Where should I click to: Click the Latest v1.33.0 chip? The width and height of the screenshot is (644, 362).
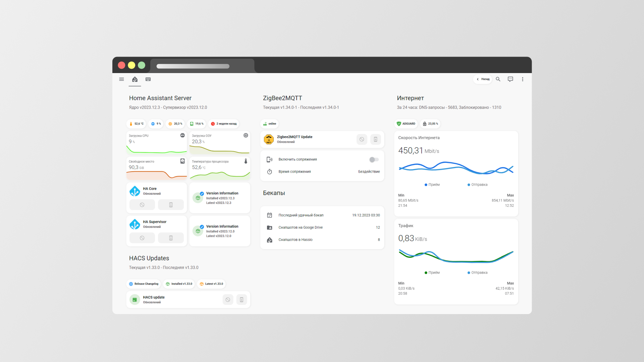tap(211, 284)
